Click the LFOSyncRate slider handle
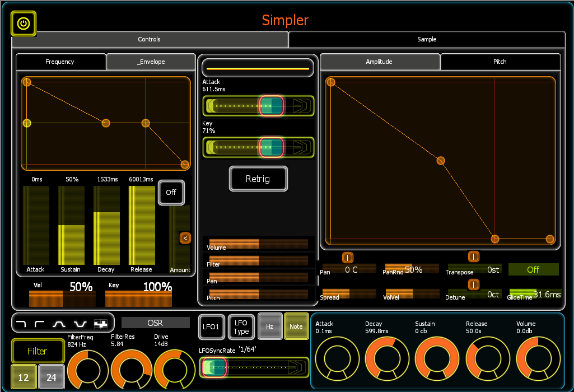Screen dimensions: 574x392 tap(214, 367)
